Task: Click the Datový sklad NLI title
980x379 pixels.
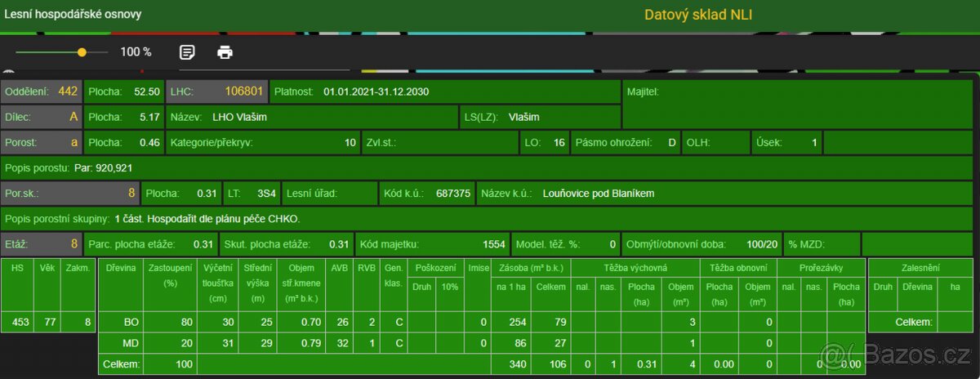Action: click(698, 15)
